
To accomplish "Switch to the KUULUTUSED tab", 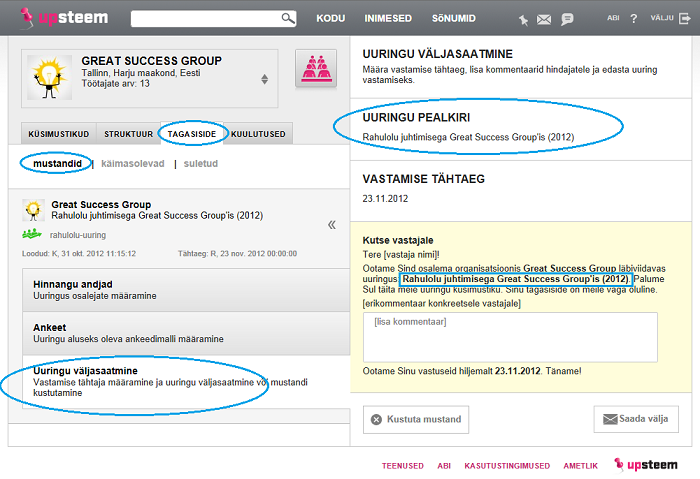I will (x=258, y=134).
